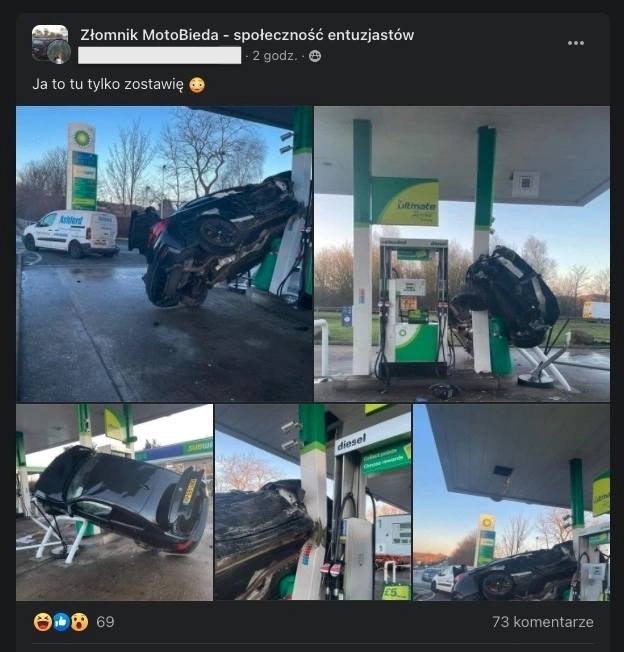Click the społeczność entuzjastów title text

click(x=323, y=35)
